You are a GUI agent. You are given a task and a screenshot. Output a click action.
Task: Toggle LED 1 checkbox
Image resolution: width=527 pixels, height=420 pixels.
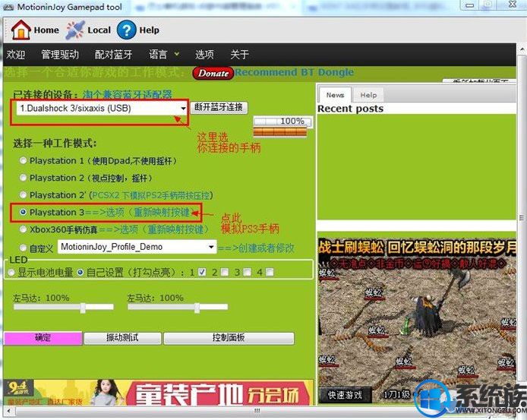coord(202,272)
